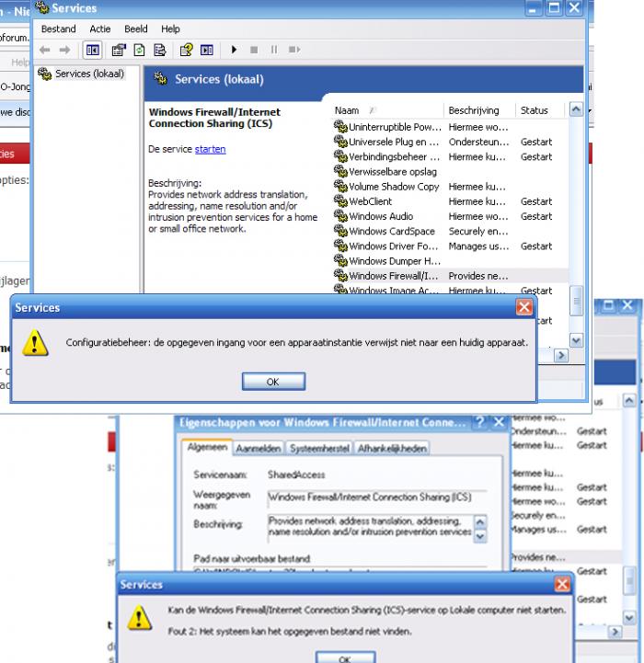This screenshot has height=663, width=644.
Task: Open the Actie menu
Action: click(100, 29)
